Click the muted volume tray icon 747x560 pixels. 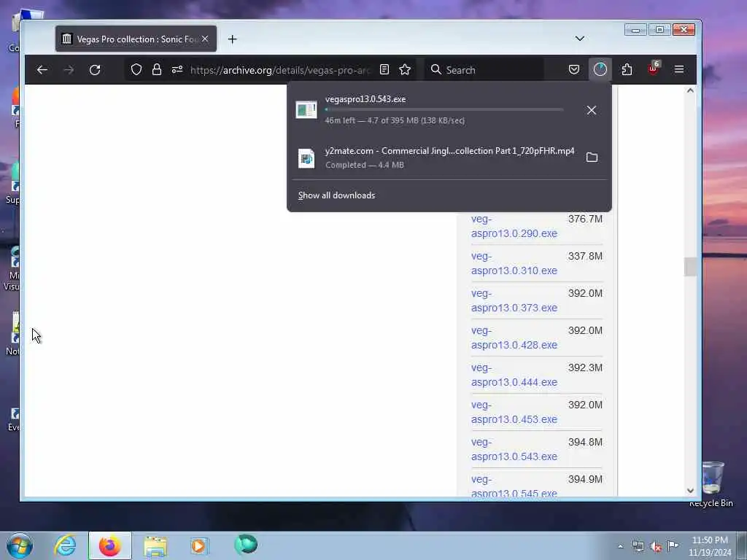click(x=656, y=547)
